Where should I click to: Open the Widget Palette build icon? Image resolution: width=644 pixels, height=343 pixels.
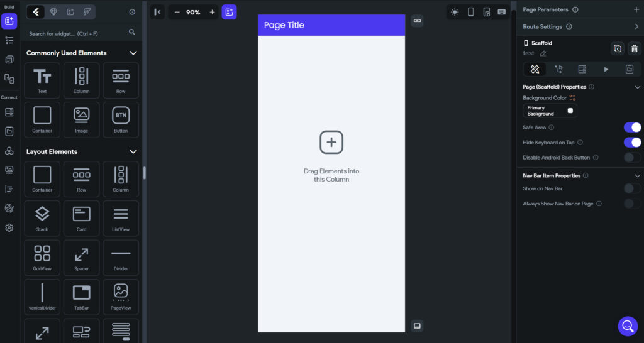point(9,21)
